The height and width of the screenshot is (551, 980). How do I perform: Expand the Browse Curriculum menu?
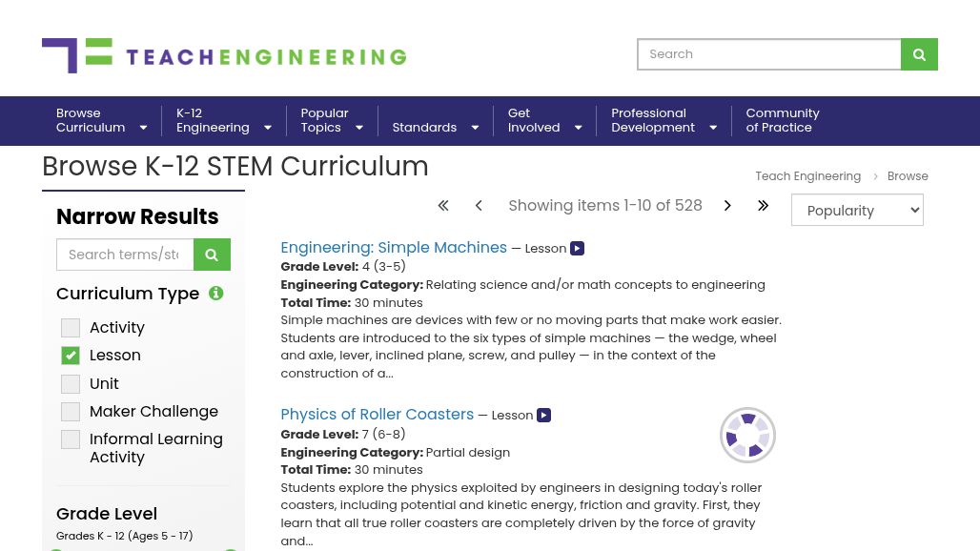click(101, 121)
